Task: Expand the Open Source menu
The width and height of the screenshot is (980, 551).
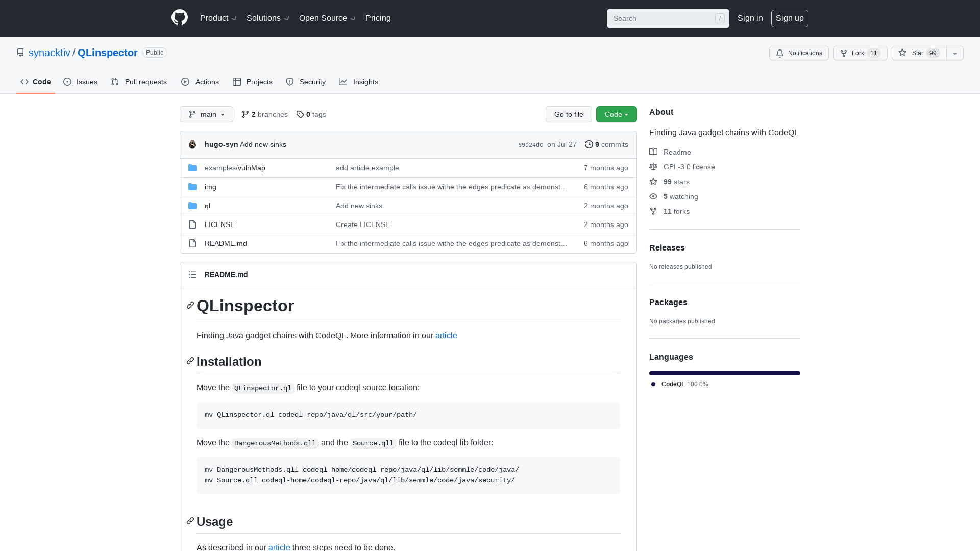Action: [x=327, y=18]
